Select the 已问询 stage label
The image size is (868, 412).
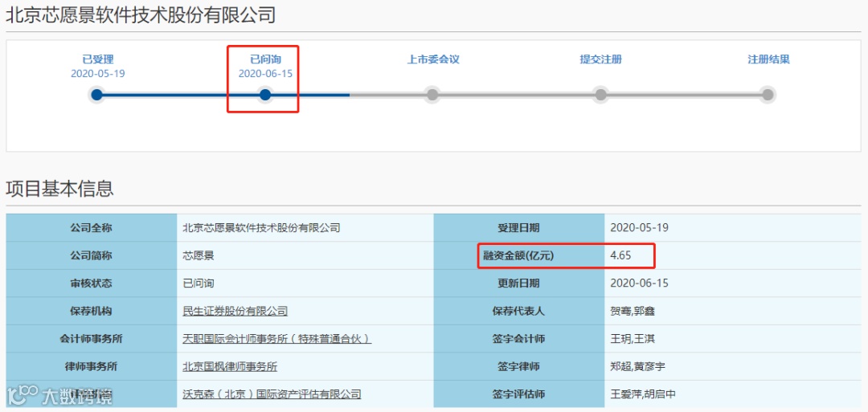click(x=265, y=59)
